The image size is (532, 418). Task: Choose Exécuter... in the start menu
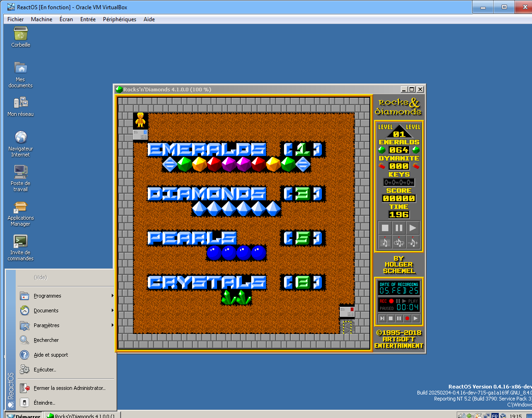[66, 370]
